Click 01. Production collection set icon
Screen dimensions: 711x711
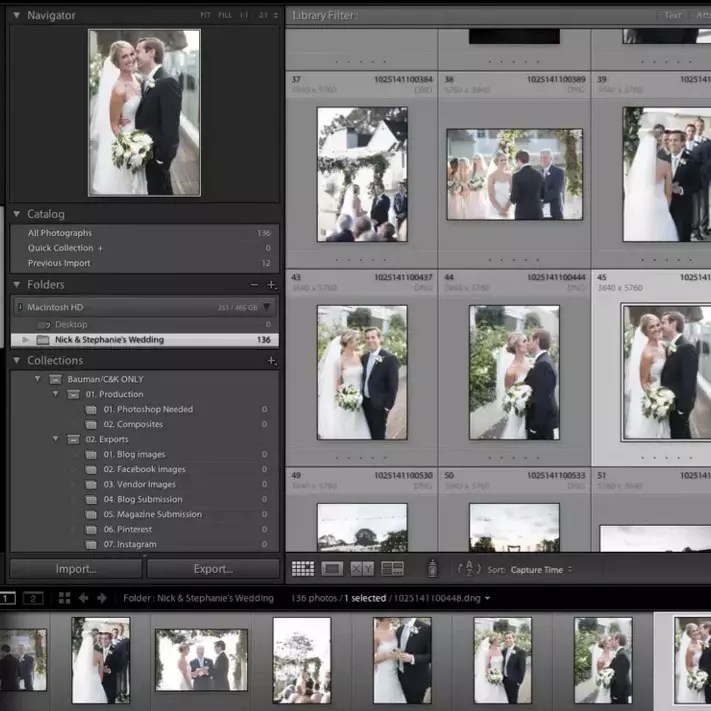click(x=73, y=394)
